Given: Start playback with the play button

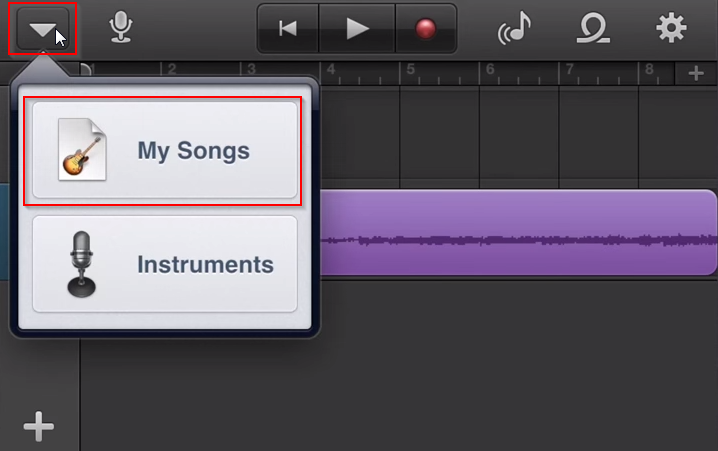Looking at the screenshot, I should point(357,28).
